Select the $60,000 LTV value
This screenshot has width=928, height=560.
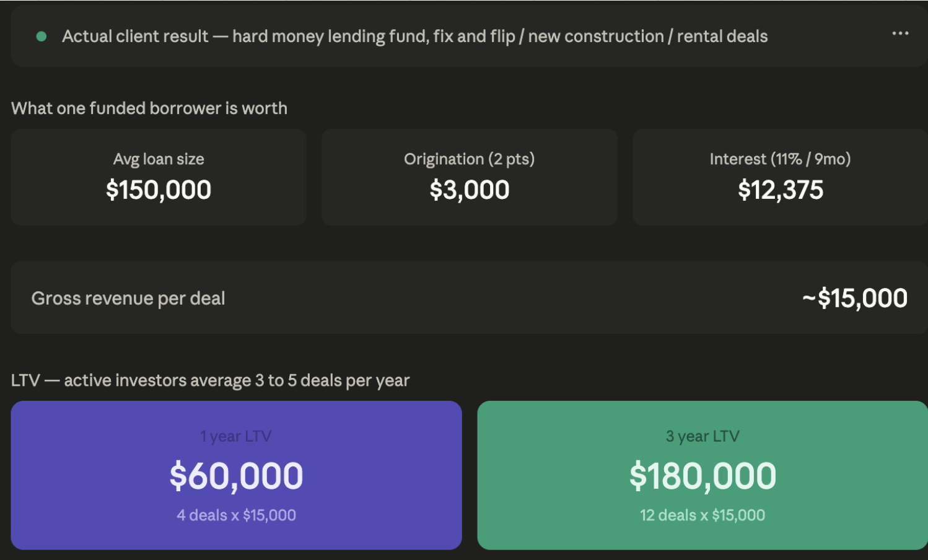point(236,476)
